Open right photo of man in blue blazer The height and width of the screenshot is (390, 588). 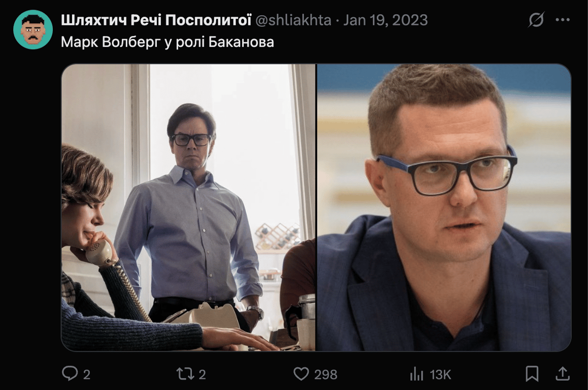click(444, 207)
